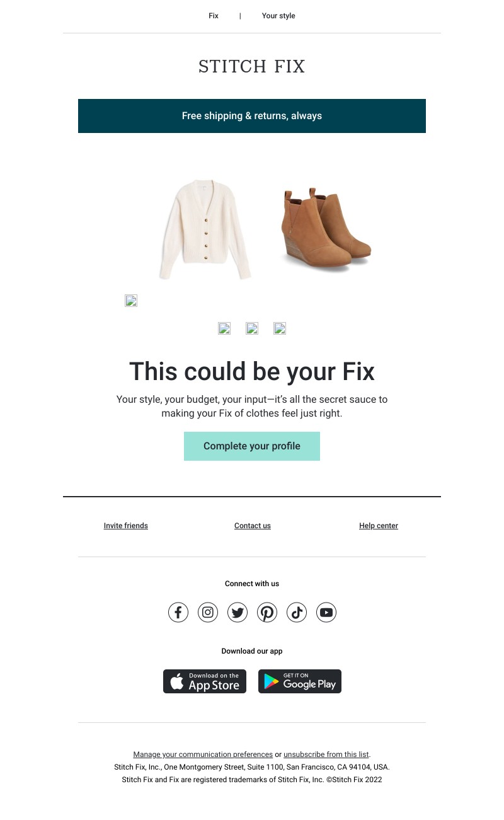Select the Fix header link

pos(214,16)
